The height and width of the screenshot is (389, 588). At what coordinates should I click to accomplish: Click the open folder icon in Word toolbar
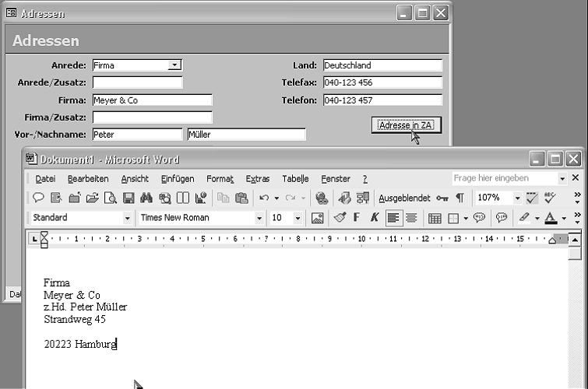pos(92,198)
